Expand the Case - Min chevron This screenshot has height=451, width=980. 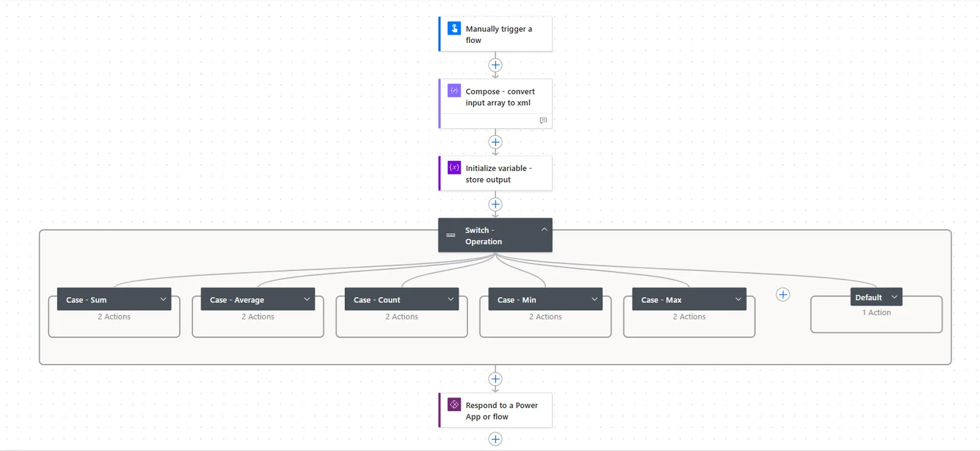pyautogui.click(x=594, y=299)
